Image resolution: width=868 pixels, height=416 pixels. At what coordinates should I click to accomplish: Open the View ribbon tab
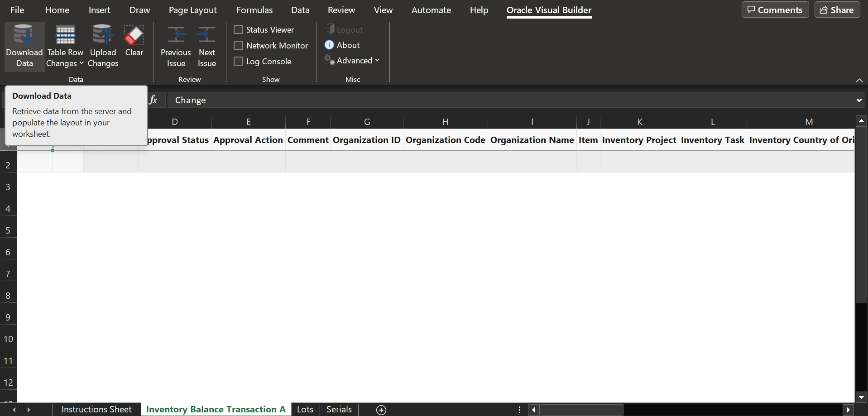tap(383, 10)
